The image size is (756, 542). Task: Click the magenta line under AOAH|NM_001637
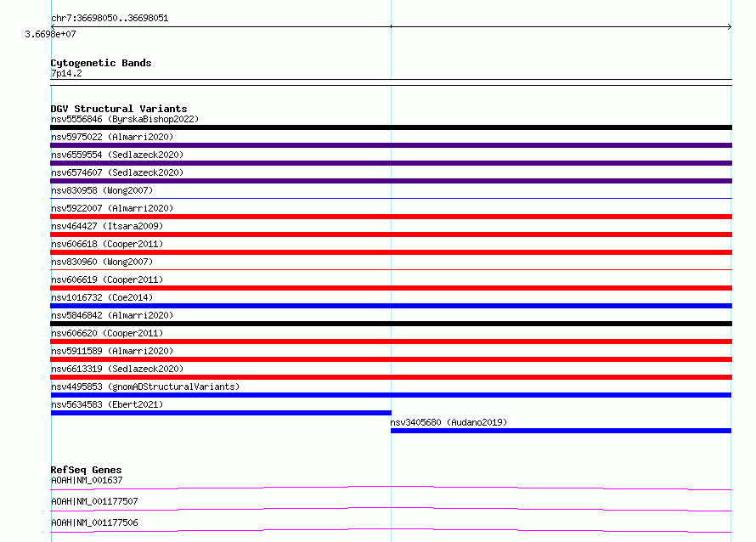point(391,488)
